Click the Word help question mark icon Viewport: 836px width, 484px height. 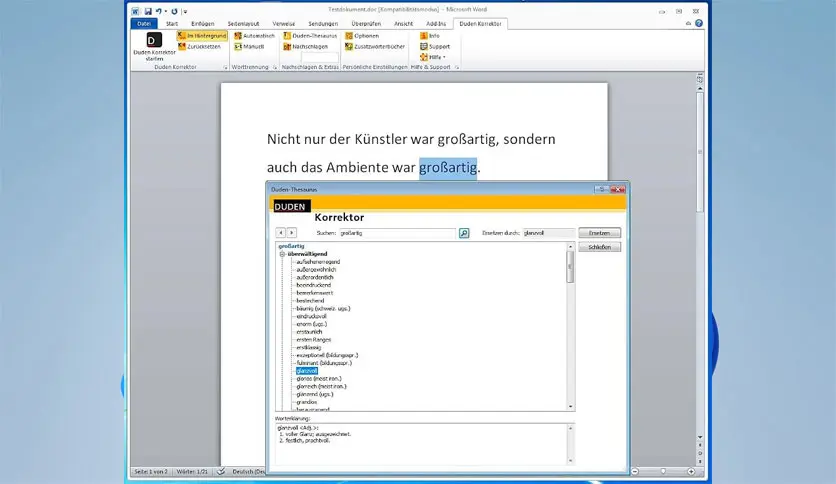point(698,23)
